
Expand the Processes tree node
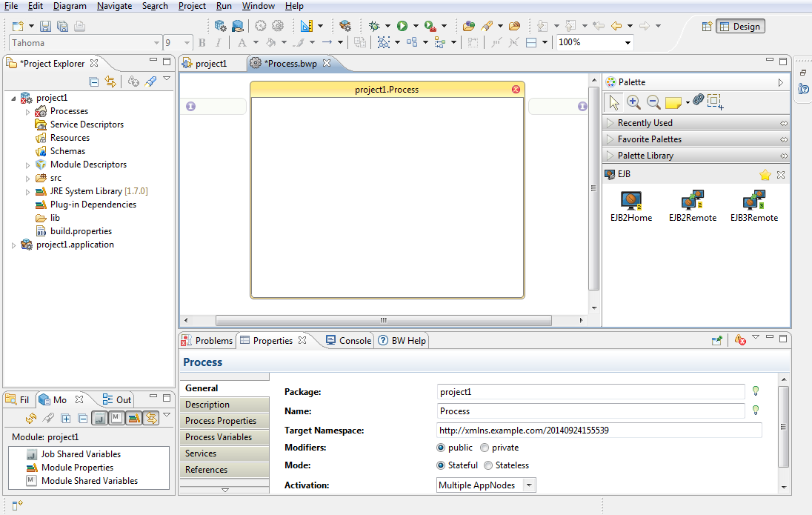tap(28, 111)
